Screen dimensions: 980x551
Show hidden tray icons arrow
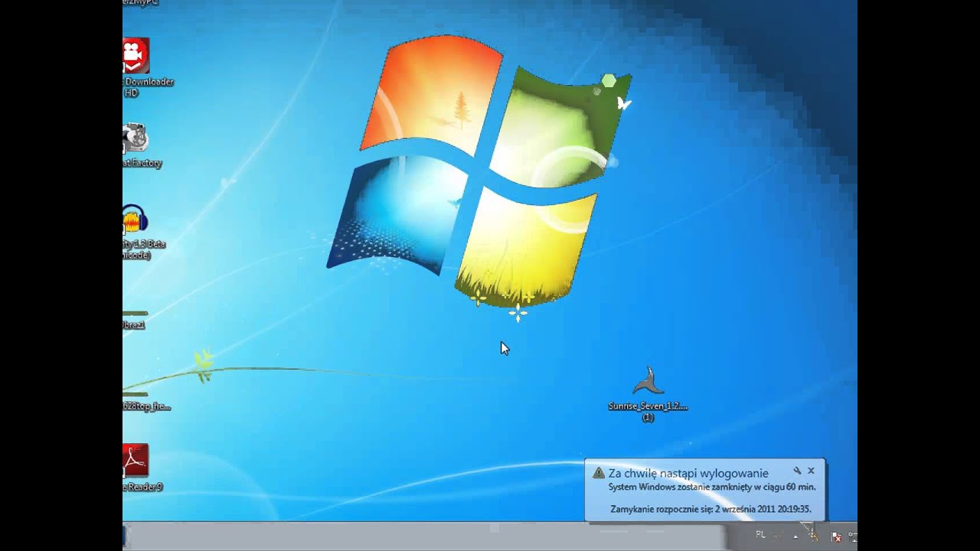(795, 536)
